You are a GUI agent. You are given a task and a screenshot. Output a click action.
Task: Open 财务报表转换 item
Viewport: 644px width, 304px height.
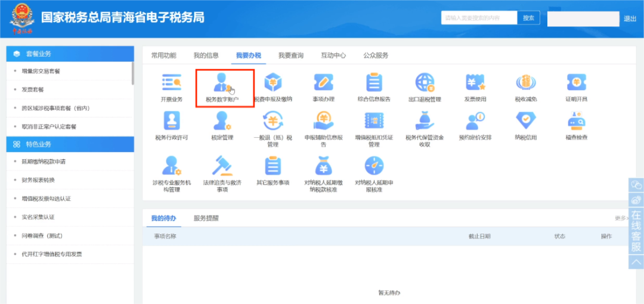38,180
